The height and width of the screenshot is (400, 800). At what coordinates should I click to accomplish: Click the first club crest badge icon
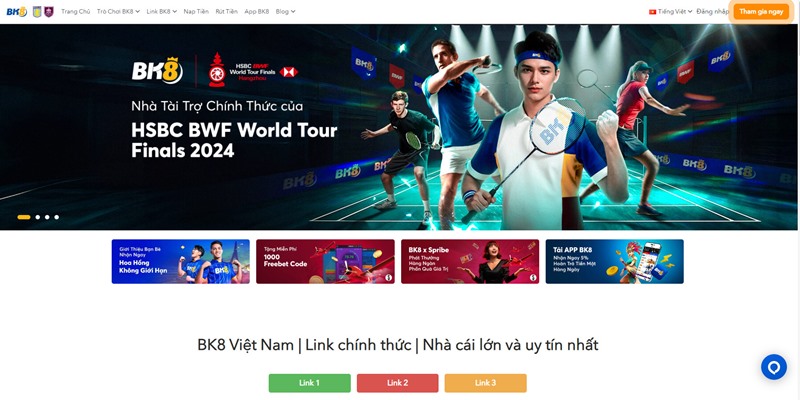37,11
